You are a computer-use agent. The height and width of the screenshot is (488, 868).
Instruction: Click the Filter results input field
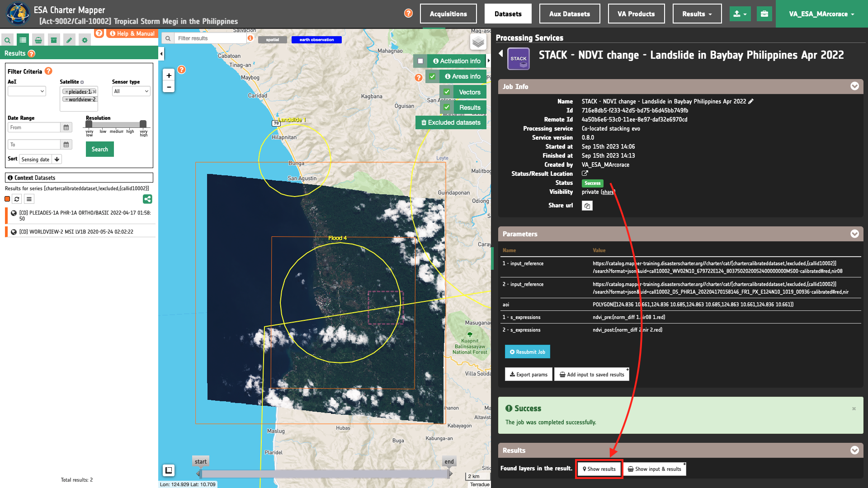[211, 38]
